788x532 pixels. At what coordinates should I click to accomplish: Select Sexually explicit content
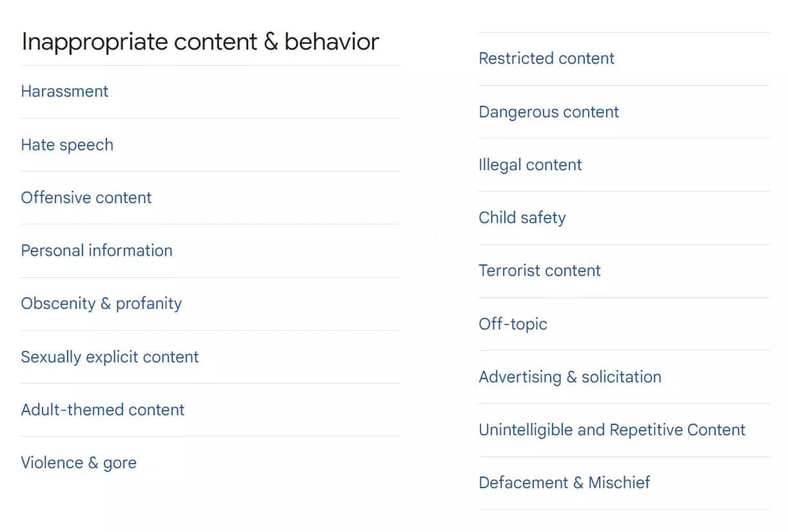pos(110,357)
